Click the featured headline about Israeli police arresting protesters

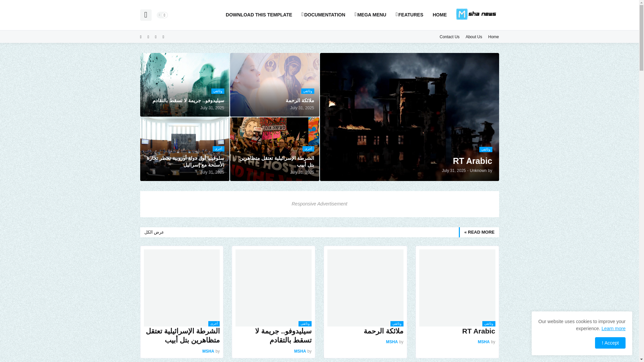click(x=277, y=162)
